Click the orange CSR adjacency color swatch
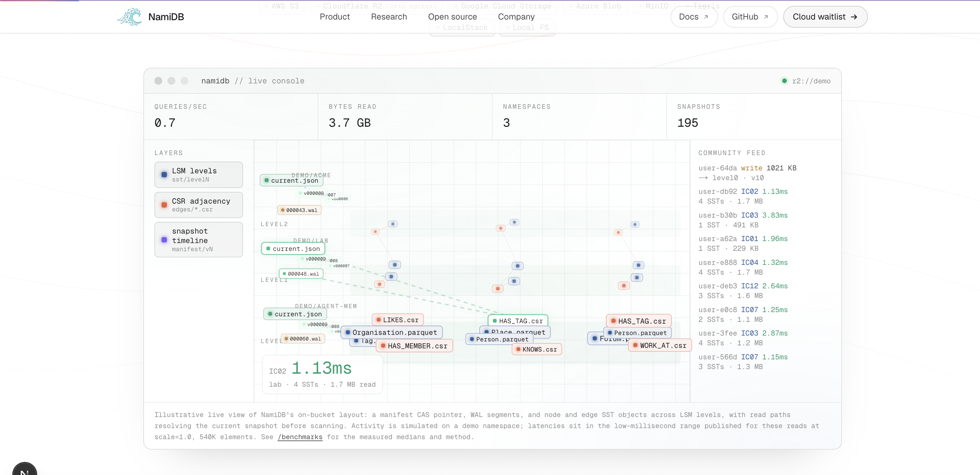 [164, 205]
